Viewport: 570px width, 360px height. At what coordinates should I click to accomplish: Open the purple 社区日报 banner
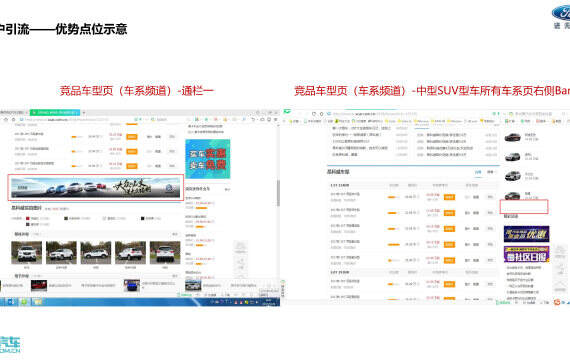(x=526, y=254)
